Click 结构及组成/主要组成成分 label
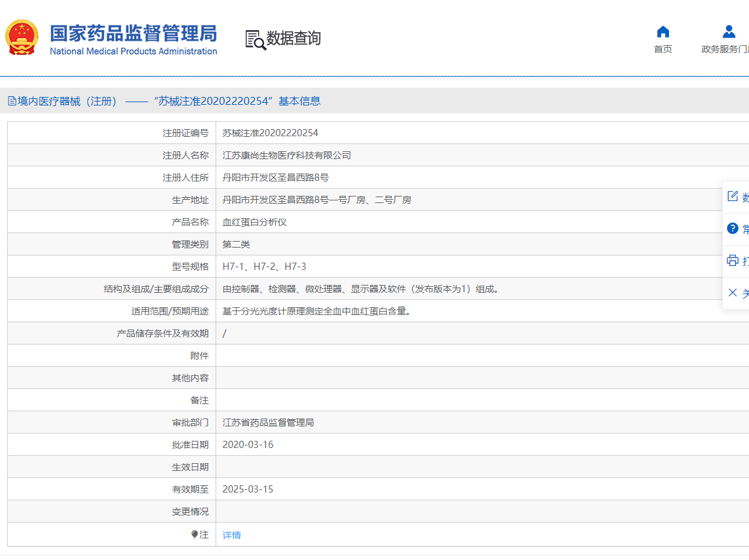This screenshot has height=560, width=749. pos(156,289)
